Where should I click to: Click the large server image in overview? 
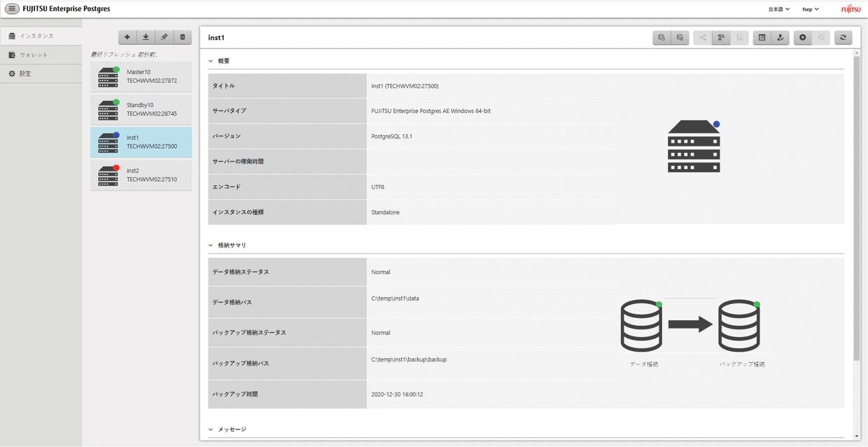[x=694, y=146]
